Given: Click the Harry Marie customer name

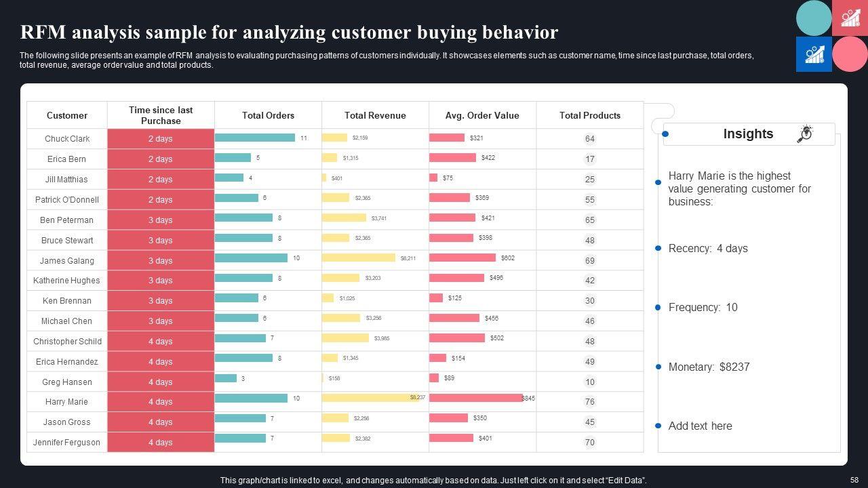Looking at the screenshot, I should tap(66, 402).
